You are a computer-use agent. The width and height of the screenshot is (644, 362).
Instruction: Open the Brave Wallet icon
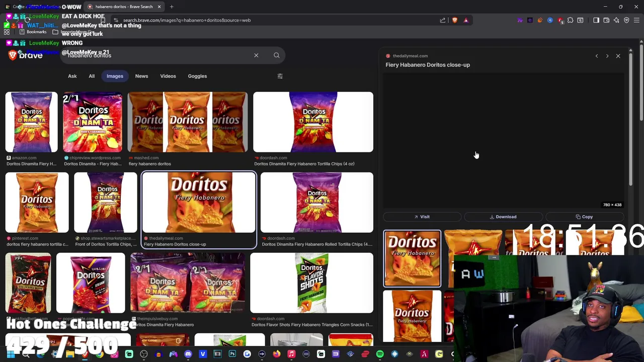pos(606,20)
